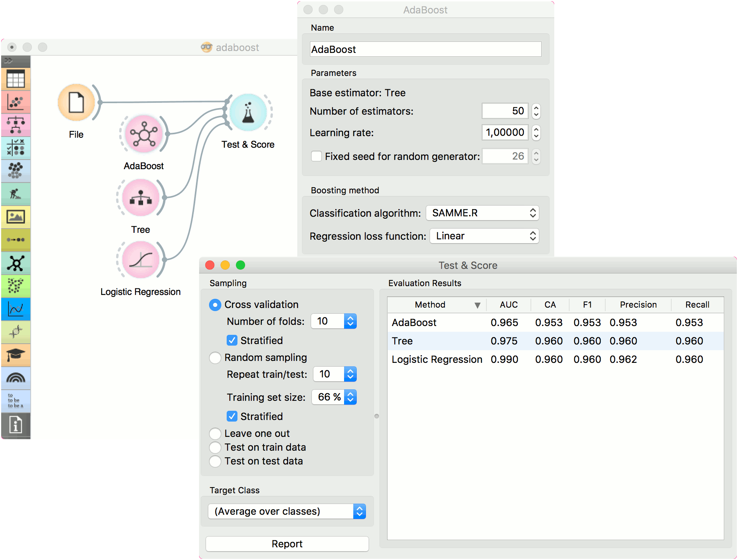Open the Target Class dropdown

287,511
